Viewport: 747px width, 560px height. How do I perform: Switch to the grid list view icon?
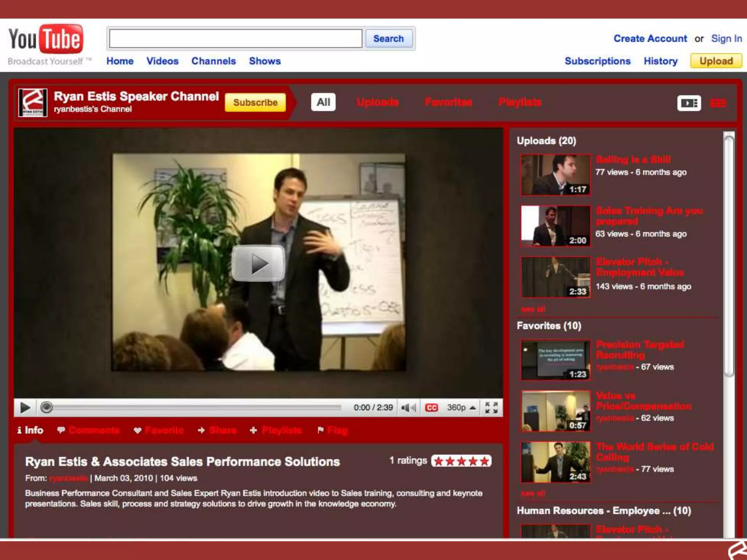[x=717, y=103]
